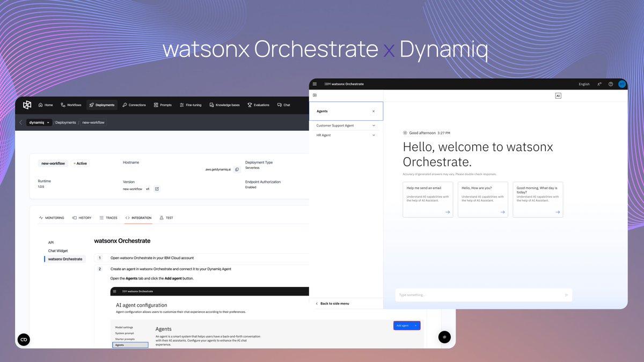Switch to the History tab

(x=82, y=218)
